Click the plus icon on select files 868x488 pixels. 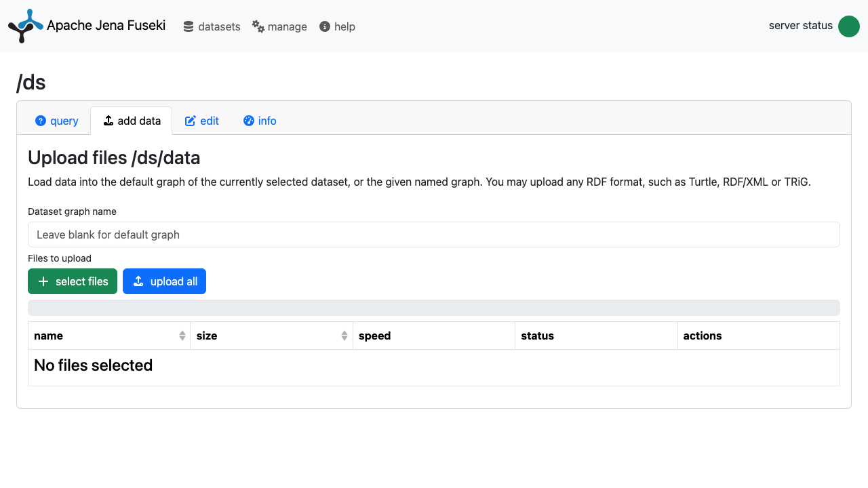[43, 281]
